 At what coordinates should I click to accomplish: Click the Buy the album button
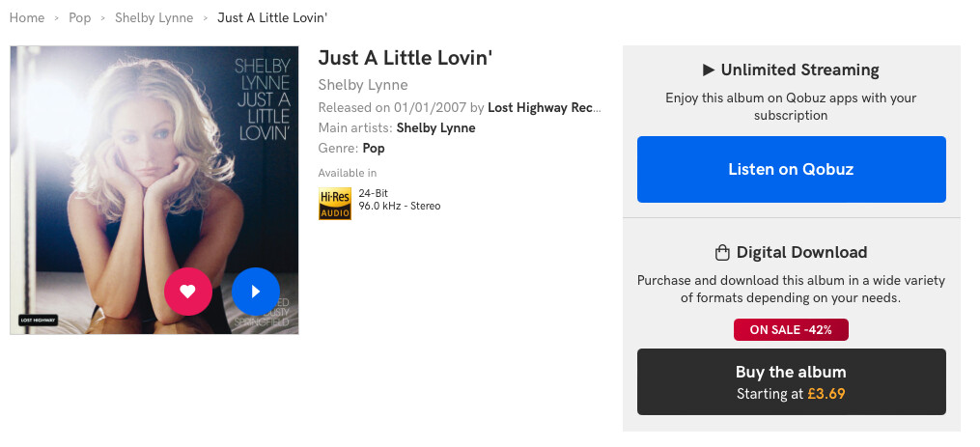click(791, 381)
